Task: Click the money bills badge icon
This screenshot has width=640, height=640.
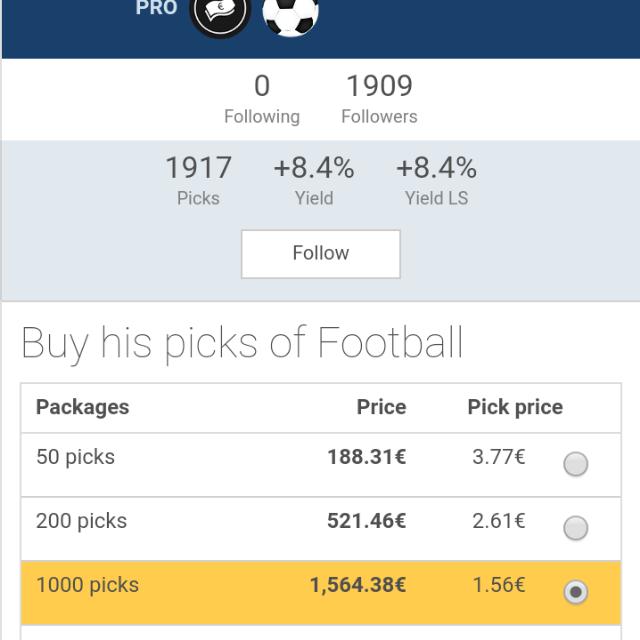Action: (x=220, y=14)
